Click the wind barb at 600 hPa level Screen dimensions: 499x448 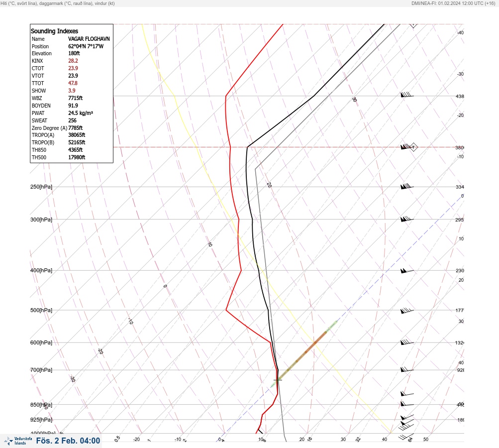pos(407,342)
